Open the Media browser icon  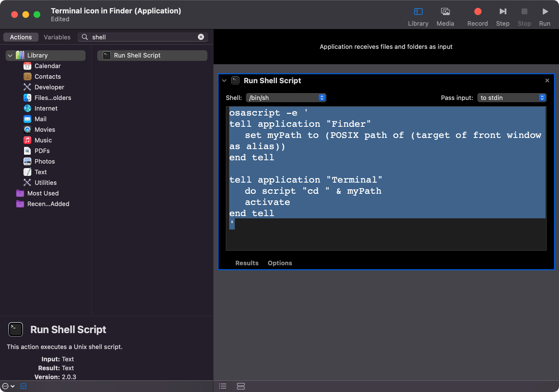click(445, 12)
